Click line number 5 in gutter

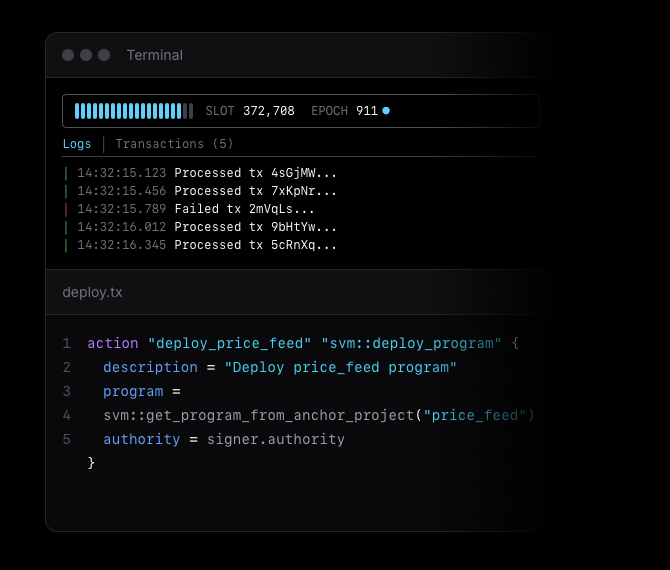(67, 439)
